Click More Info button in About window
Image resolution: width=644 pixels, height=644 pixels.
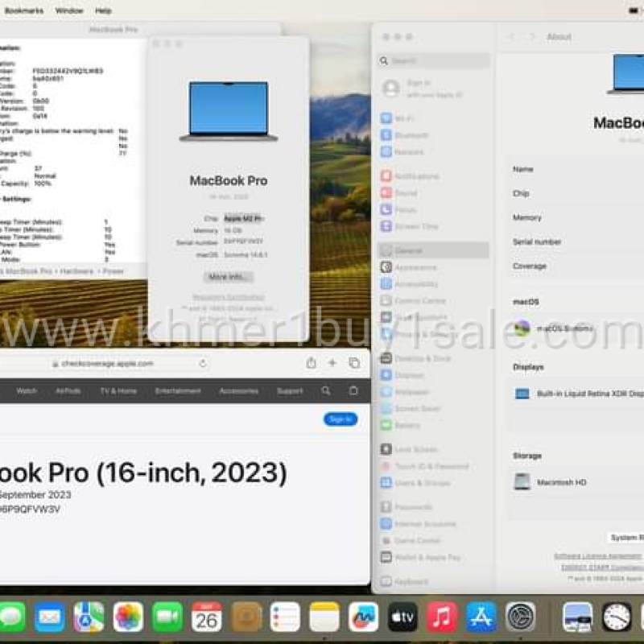[x=229, y=277]
